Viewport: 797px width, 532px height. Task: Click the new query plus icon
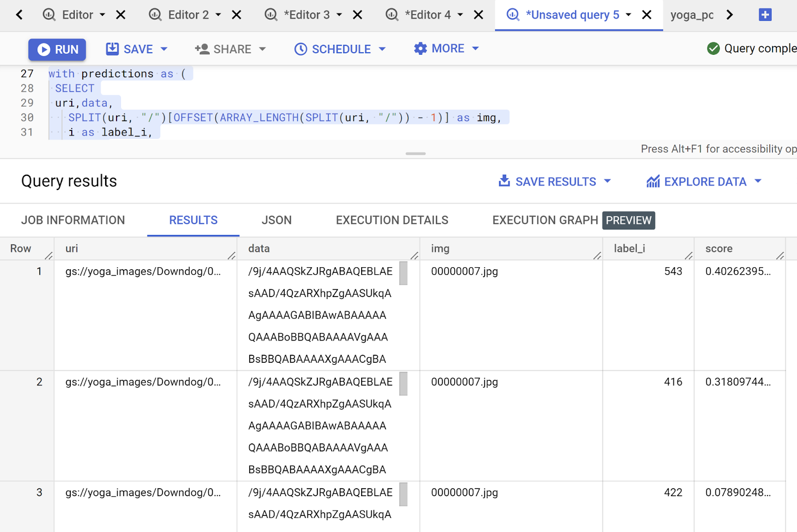pyautogui.click(x=765, y=15)
